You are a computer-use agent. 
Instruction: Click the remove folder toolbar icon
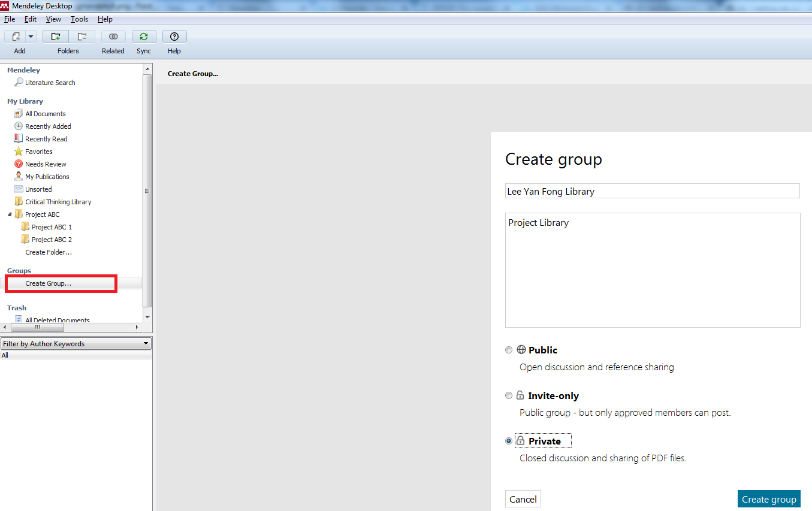point(81,37)
